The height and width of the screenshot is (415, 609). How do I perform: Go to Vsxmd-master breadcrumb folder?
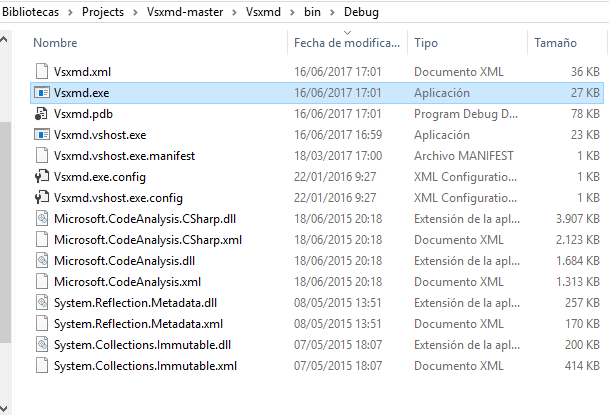coord(185,12)
